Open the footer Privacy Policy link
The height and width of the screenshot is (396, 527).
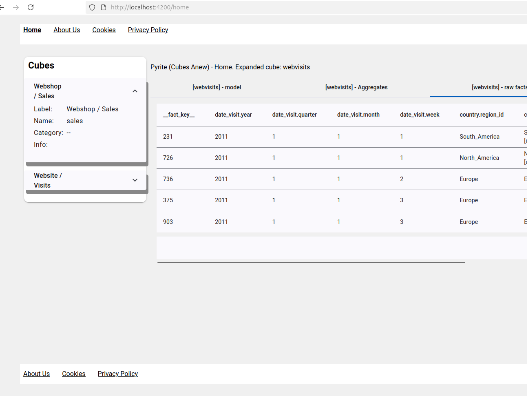click(118, 373)
